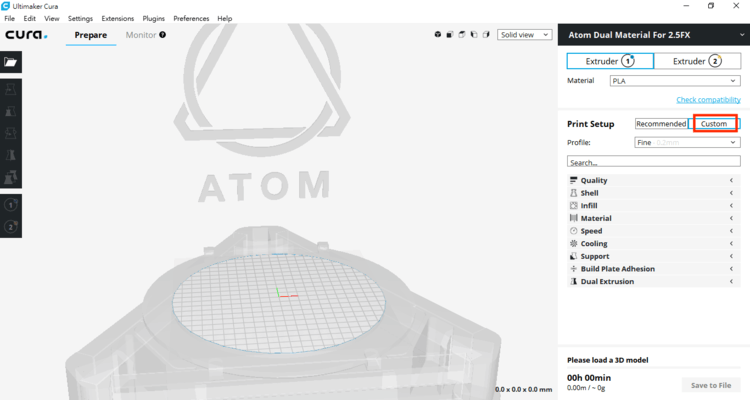This screenshot has height=400, width=750.
Task: Switch camera to 3D view icon
Action: tap(438, 34)
